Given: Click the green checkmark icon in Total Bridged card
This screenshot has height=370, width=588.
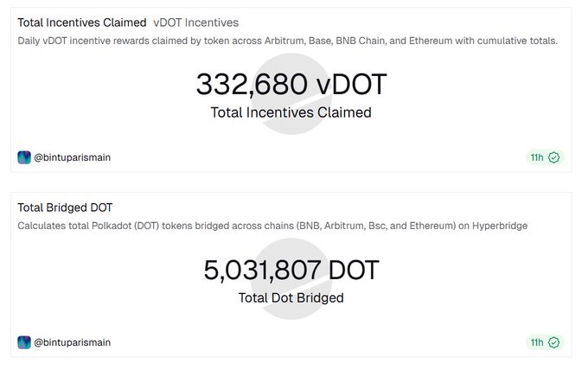Looking at the screenshot, I should (554, 342).
